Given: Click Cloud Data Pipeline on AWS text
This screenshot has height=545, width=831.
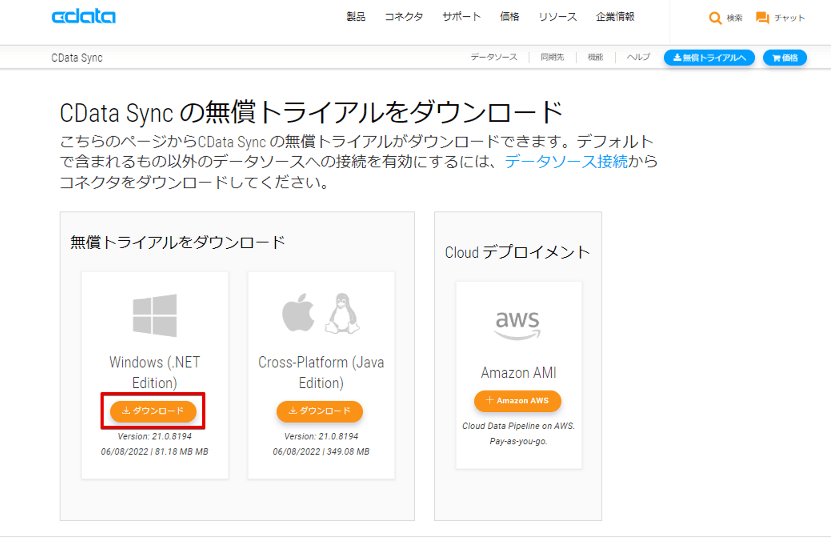Looking at the screenshot, I should (518, 426).
